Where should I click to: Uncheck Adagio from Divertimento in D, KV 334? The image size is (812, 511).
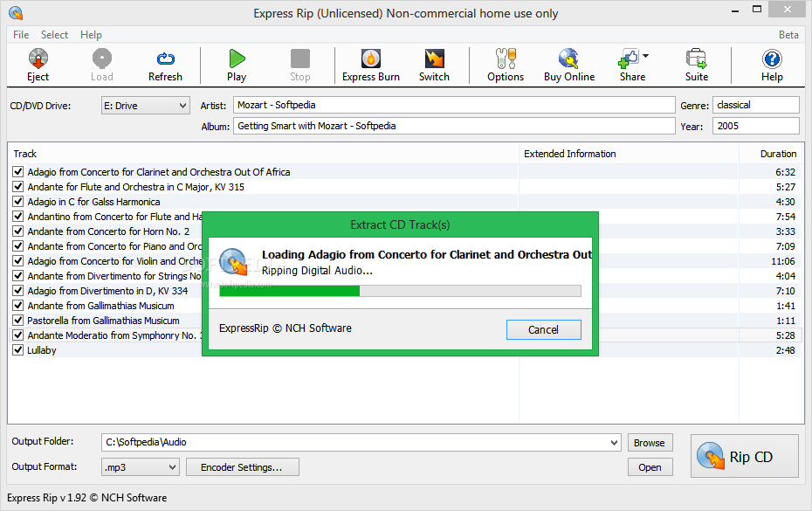18,290
